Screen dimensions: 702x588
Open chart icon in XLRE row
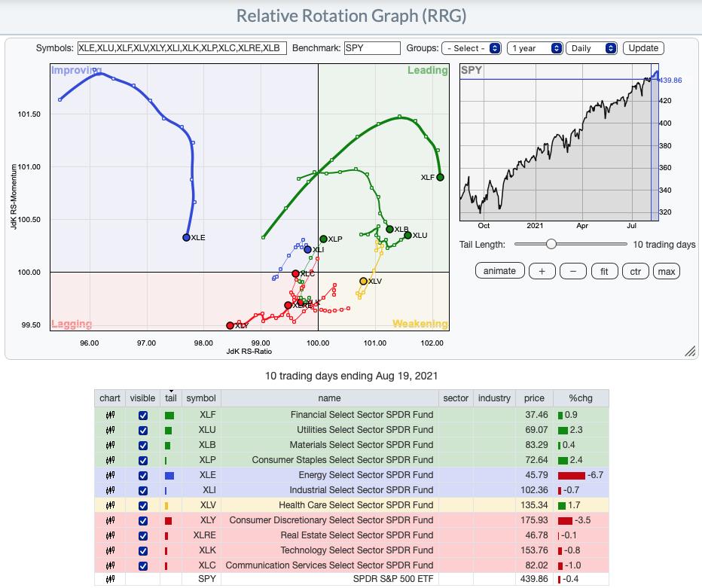coord(110,535)
